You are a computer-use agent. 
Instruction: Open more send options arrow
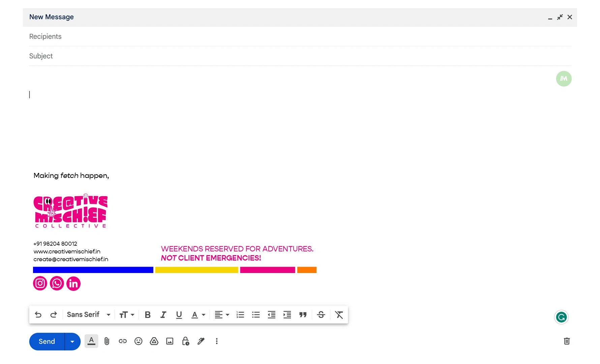coord(72,341)
